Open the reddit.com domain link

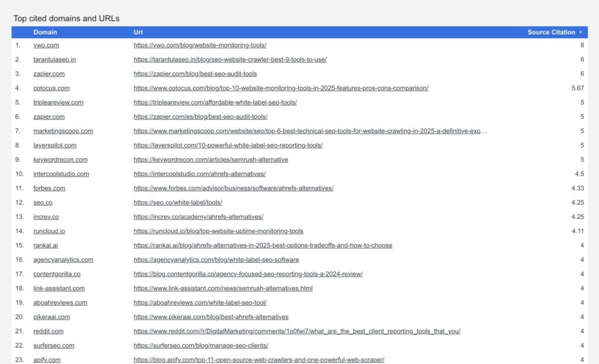[49, 331]
